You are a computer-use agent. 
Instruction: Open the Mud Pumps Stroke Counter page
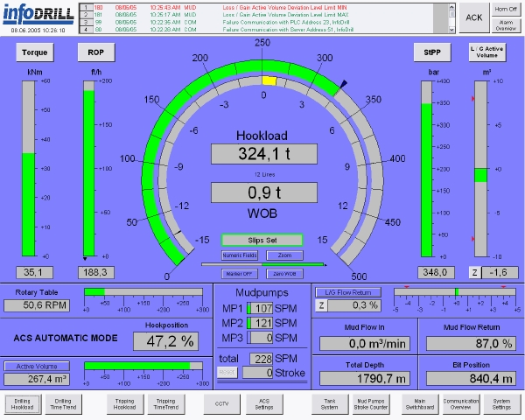click(x=371, y=404)
